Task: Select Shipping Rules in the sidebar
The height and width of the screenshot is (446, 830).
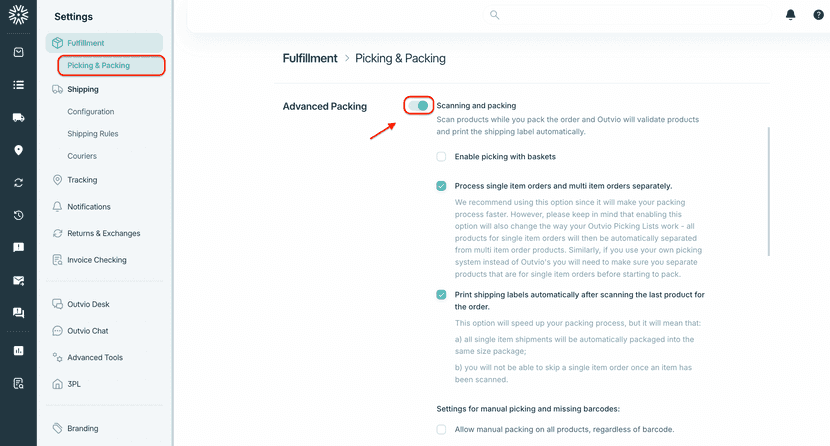Action: [93, 134]
